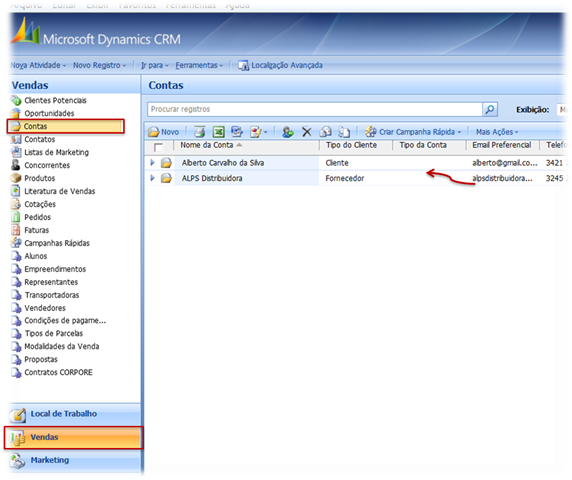Click the Literatura de Vendas icon
Viewport: 572px width, 480px height.
16,191
